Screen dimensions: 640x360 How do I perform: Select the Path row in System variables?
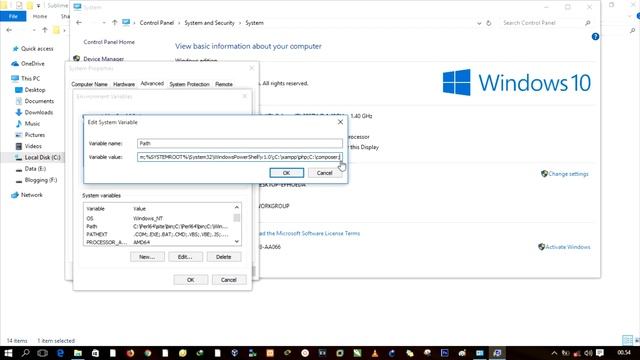coord(158,226)
